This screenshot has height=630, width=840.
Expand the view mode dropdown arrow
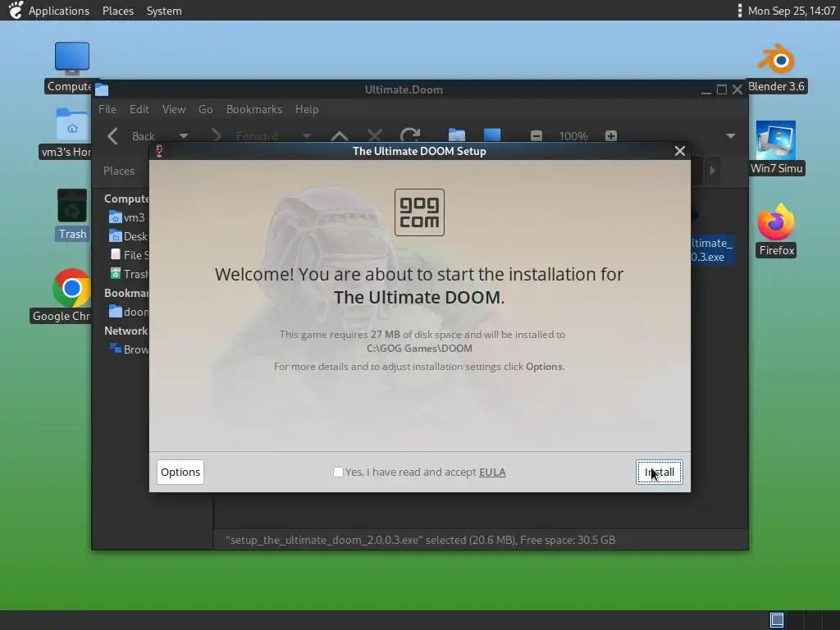tap(730, 136)
